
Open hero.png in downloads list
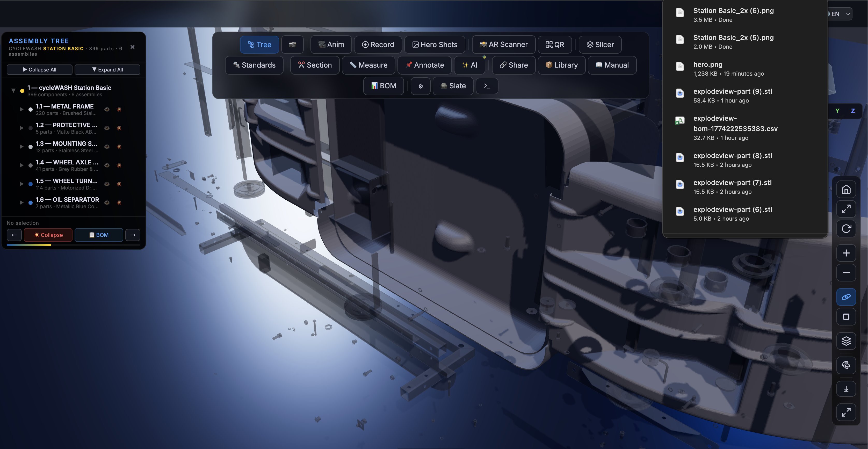pos(708,64)
